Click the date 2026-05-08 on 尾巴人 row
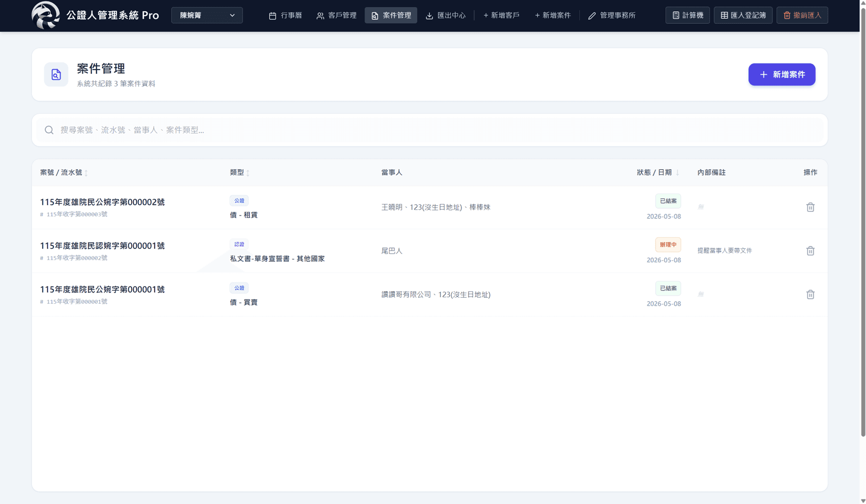 (x=663, y=260)
